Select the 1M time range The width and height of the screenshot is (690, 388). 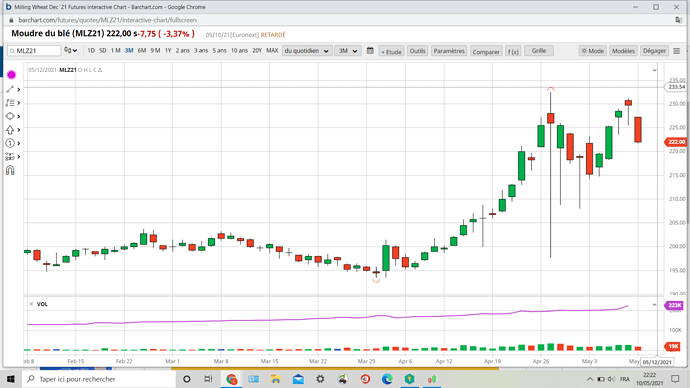click(115, 51)
